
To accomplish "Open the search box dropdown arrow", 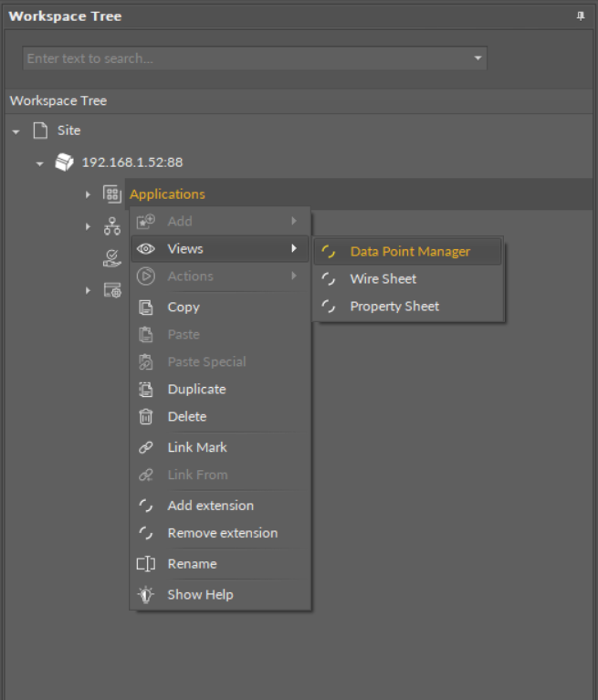I will tap(477, 58).
